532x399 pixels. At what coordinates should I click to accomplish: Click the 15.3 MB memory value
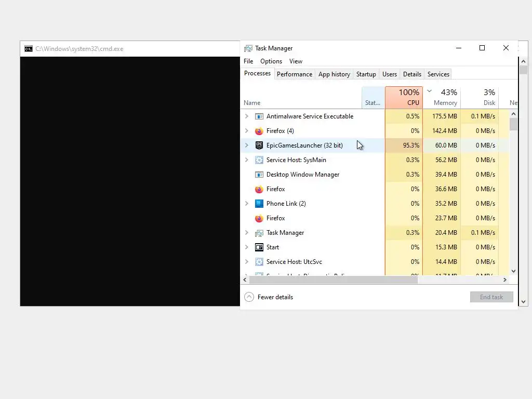pos(446,247)
